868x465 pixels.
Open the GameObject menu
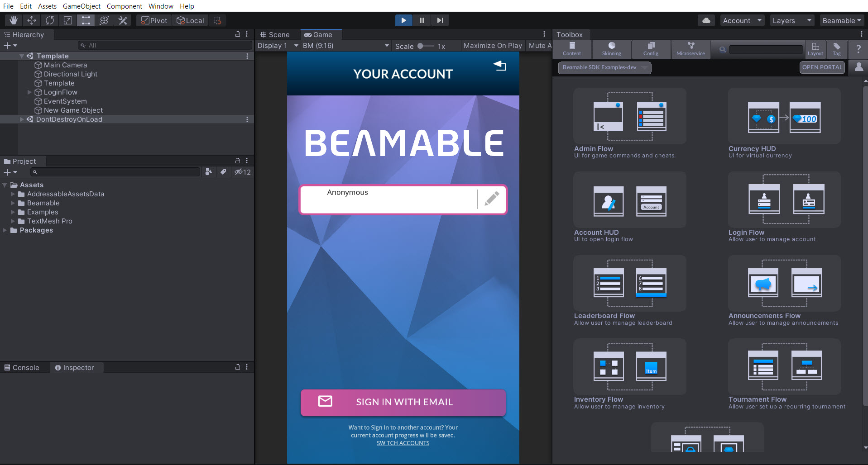click(82, 6)
